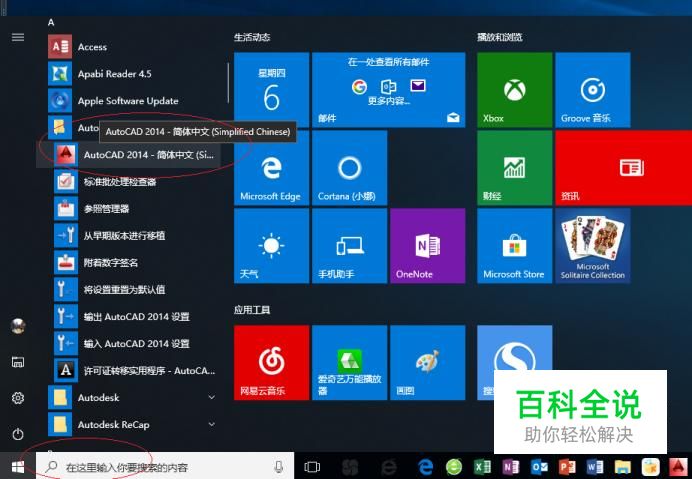Screen dimensions: 692x479
Task: Click the 播放和浏览 group heading
Action: coord(500,37)
